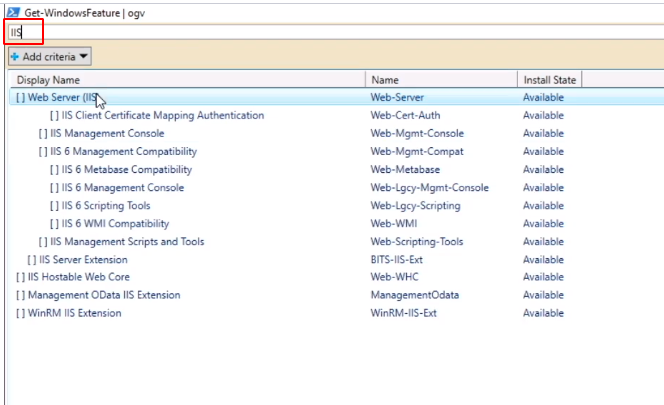Select IIS 6 Management Compatibility row
The height and width of the screenshot is (405, 664).
click(x=336, y=151)
